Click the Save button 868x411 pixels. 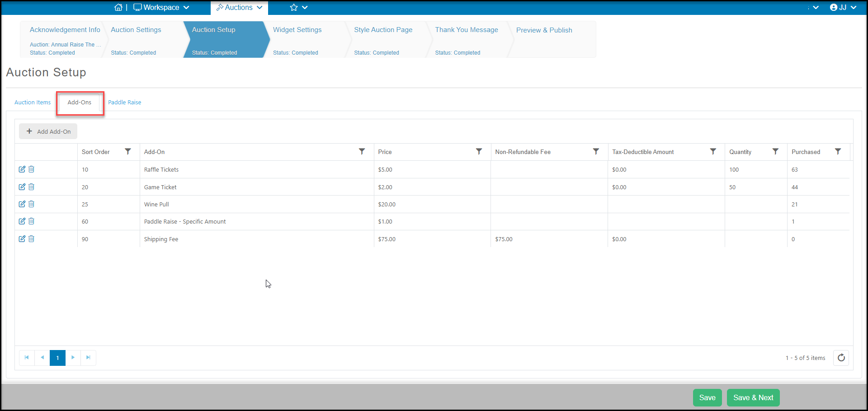pyautogui.click(x=708, y=397)
